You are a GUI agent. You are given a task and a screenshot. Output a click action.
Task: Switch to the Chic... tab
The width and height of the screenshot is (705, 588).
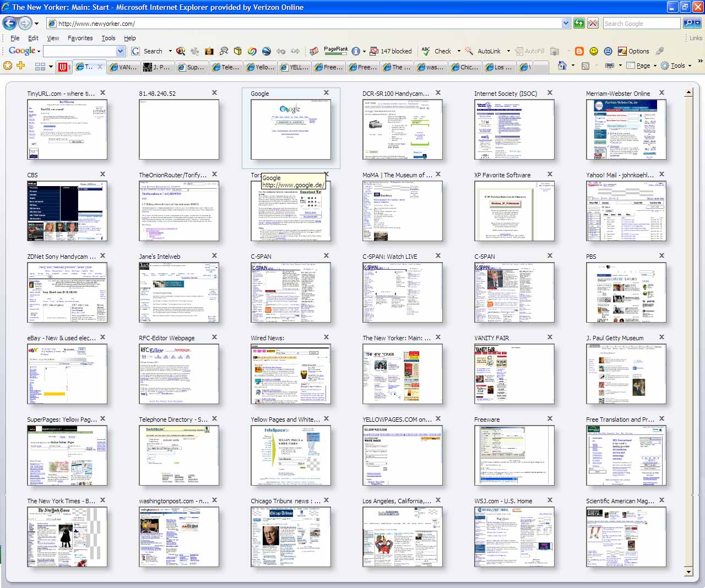pyautogui.click(x=465, y=67)
